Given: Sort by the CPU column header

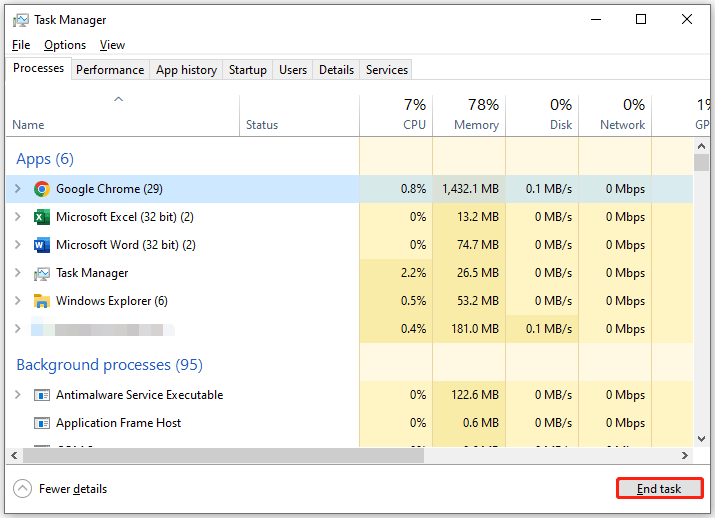Looking at the screenshot, I should [396, 116].
